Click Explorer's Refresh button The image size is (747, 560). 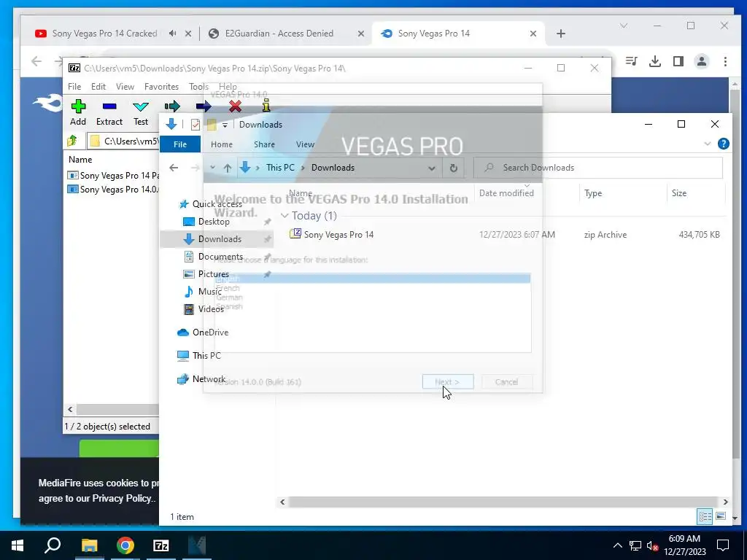(x=454, y=168)
